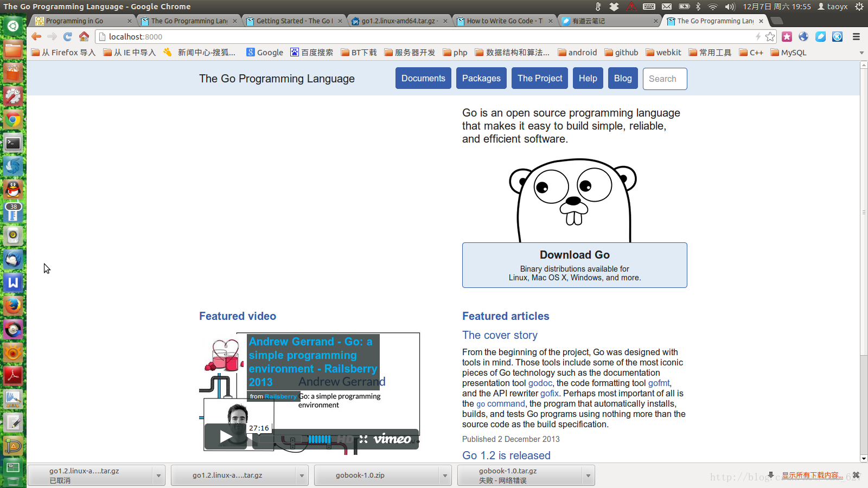The height and width of the screenshot is (488, 868).
Task: Adjust the Vimeo volume bars
Action: pyautogui.click(x=320, y=439)
